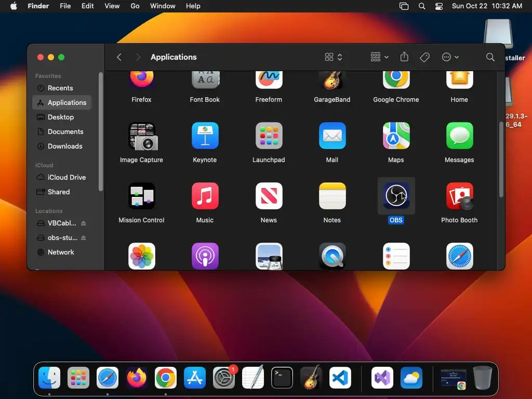Image resolution: width=532 pixels, height=399 pixels.
Task: Open the OBS application icon
Action: [396, 196]
